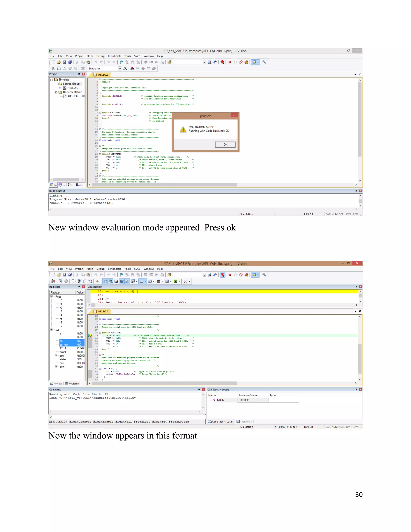Viewport: 411px width, 532px height.
Task: Click the Step Into icon in the debug toolbar
Action: pyautogui.click(x=74, y=281)
